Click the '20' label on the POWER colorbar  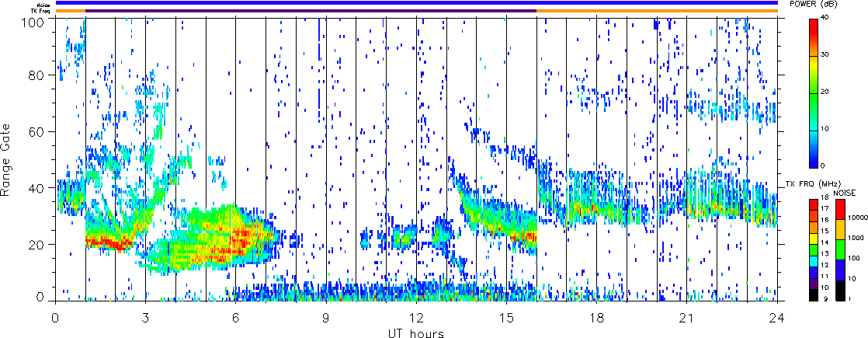(825, 92)
